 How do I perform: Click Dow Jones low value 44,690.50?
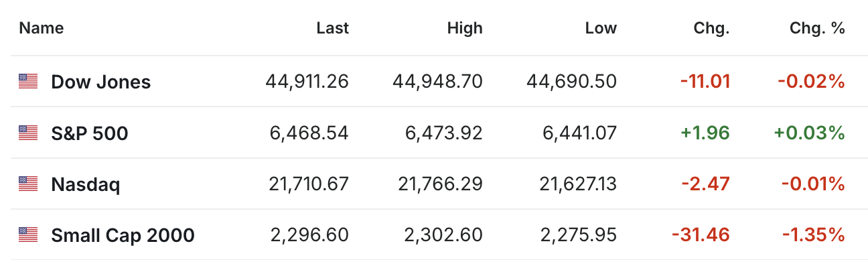(x=572, y=82)
